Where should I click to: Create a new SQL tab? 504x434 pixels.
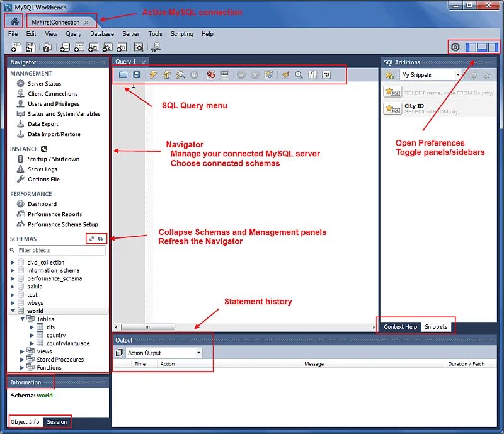(16, 47)
